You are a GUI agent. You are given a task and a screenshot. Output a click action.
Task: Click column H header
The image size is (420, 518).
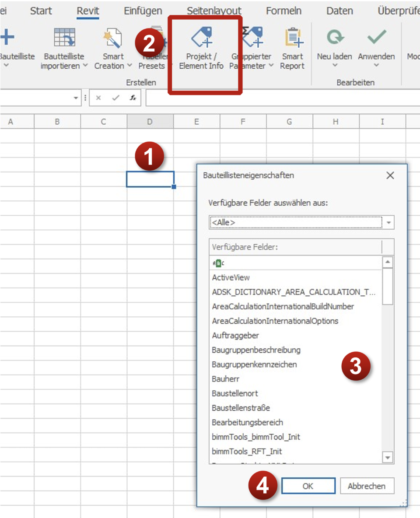pyautogui.click(x=336, y=122)
